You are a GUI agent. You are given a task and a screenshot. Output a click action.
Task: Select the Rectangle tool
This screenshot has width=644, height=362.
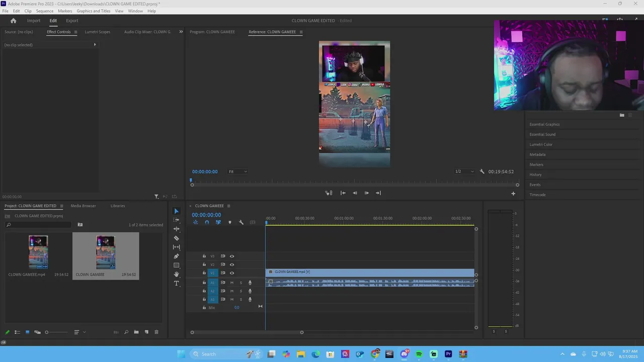click(x=177, y=265)
